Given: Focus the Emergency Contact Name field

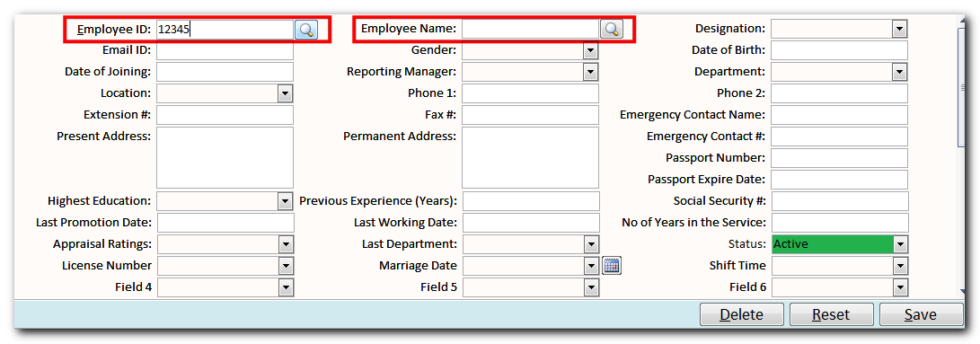Looking at the screenshot, I should click(839, 115).
